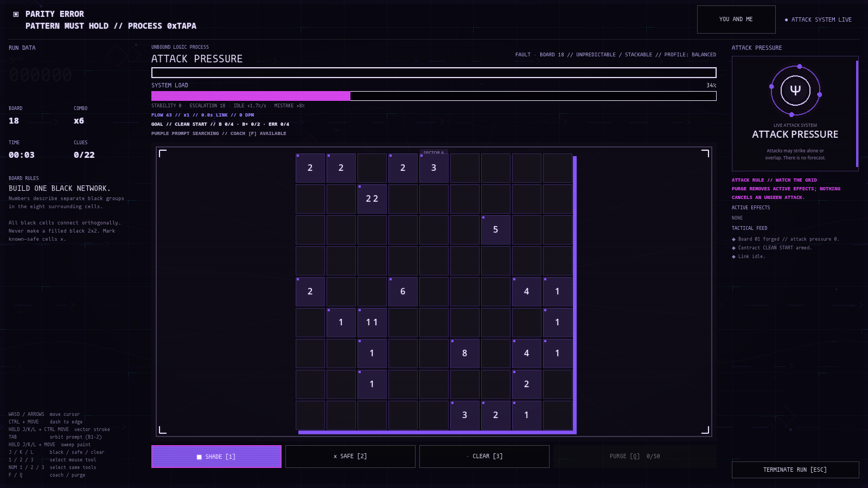Viewport: 868px width, 488px height.
Task: Select the clue 3 cell in the top row
Action: 434,168
